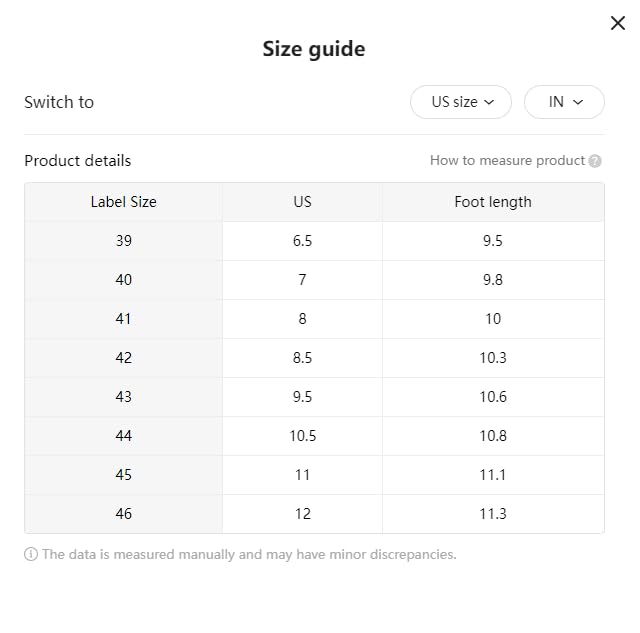
Task: Select label size 42 in the table
Action: pos(124,358)
